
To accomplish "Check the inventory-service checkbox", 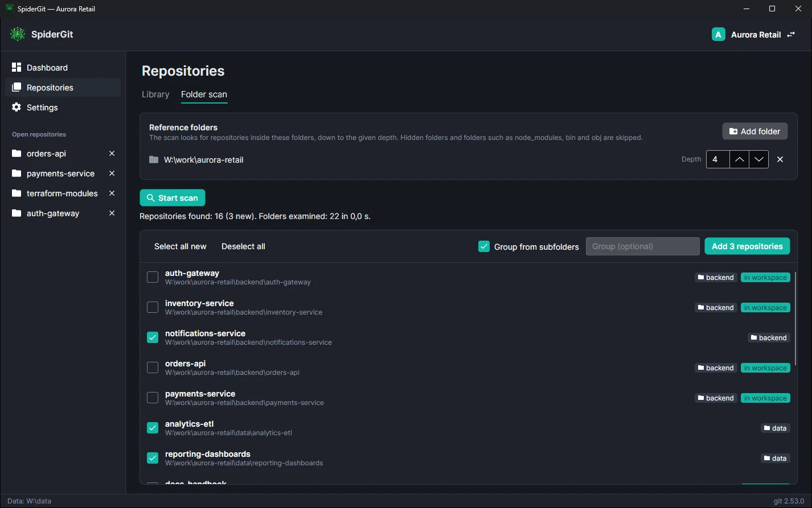I will pos(153,307).
